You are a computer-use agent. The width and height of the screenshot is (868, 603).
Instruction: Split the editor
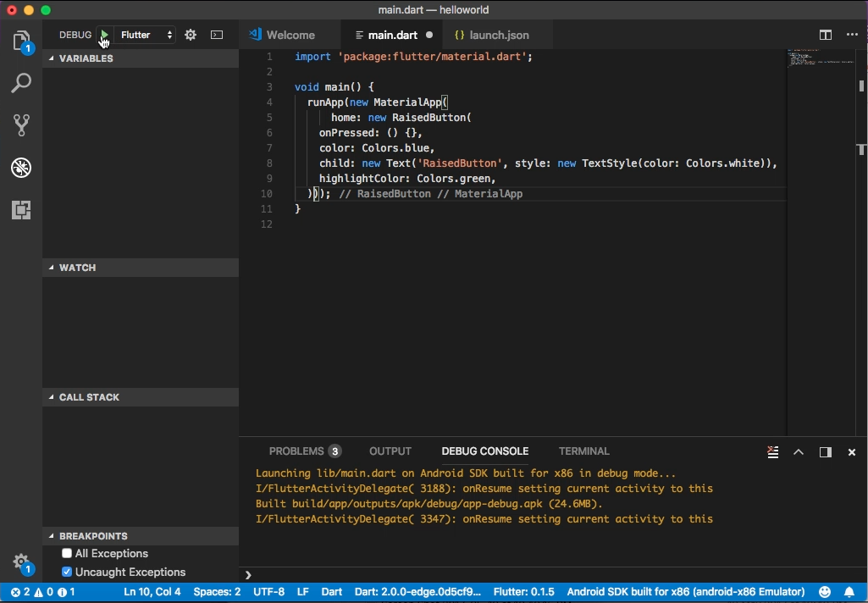click(826, 35)
